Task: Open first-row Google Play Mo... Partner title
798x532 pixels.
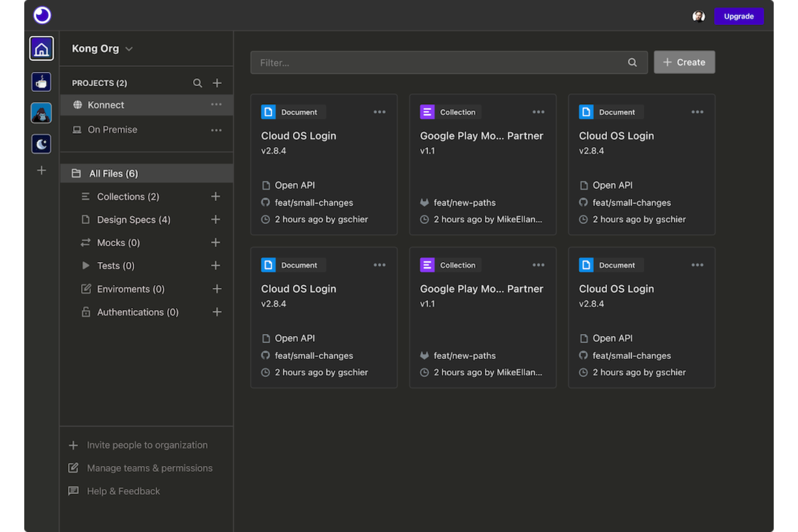Action: click(x=481, y=136)
